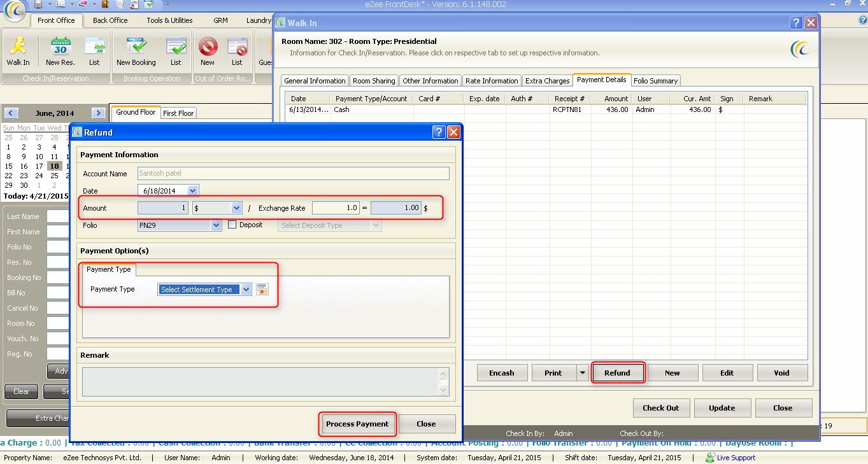This screenshot has height=464, width=868.
Task: Click help button on Refund dialog
Action: [x=439, y=132]
